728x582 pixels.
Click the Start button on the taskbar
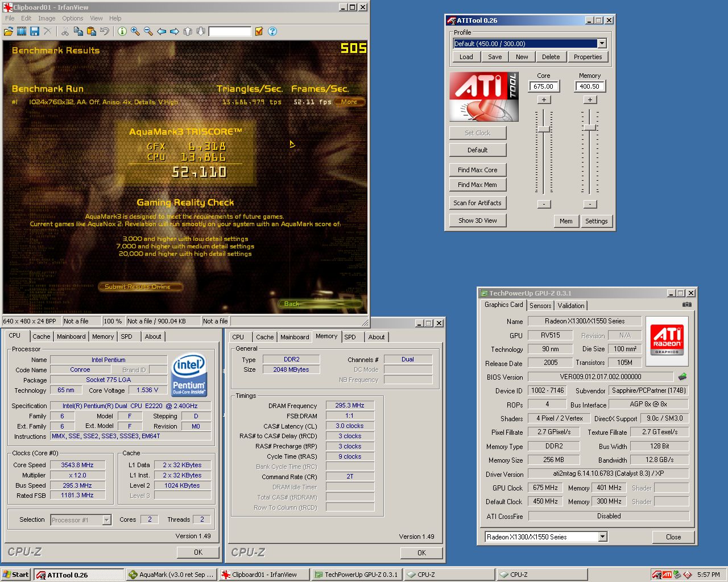15,575
